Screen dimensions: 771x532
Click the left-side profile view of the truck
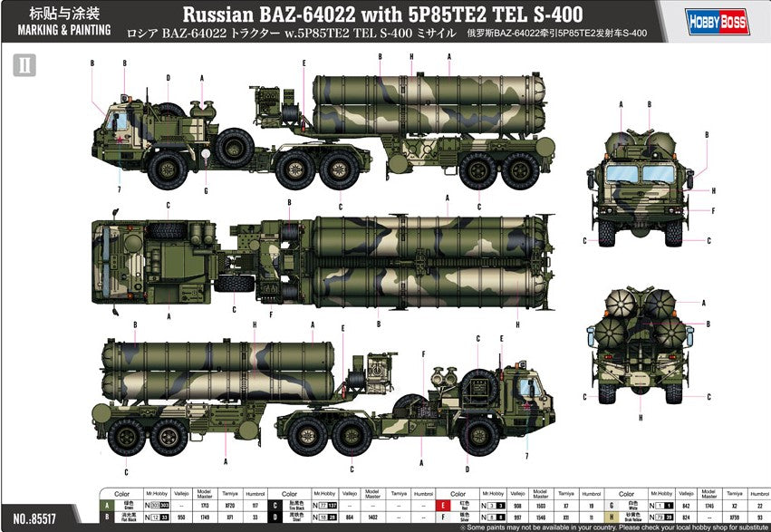click(323, 131)
